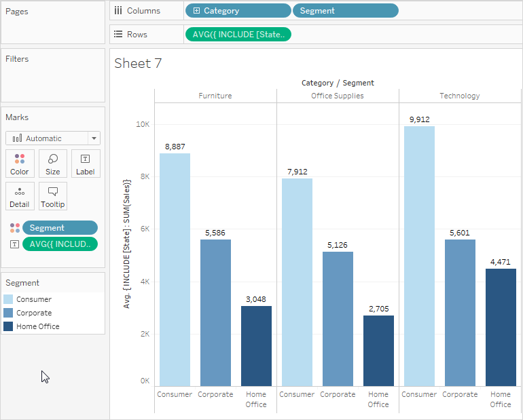
Task: Open the Detail card in Marks
Action: 20,196
